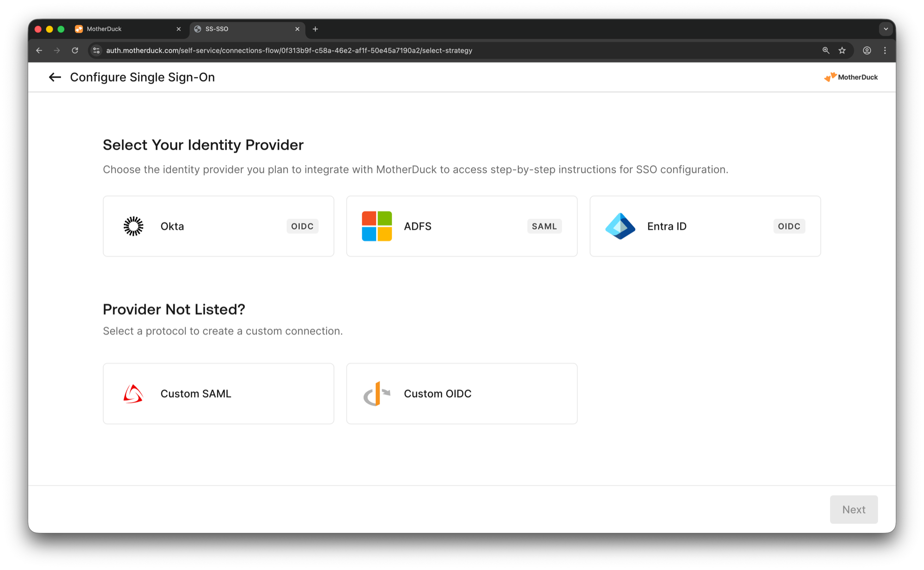Activate the zoom magnifier in the toolbar
924x570 pixels.
826,50
